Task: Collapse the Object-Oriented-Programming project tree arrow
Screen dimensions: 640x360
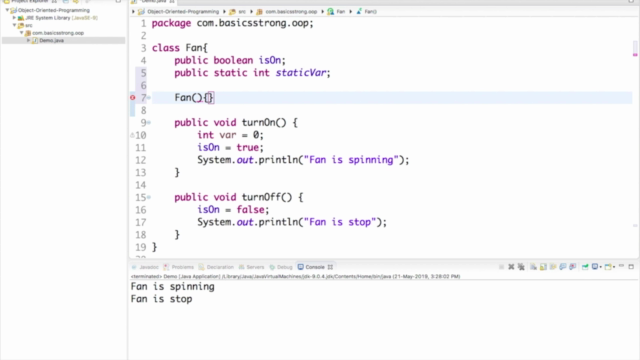Action: click(x=7, y=10)
